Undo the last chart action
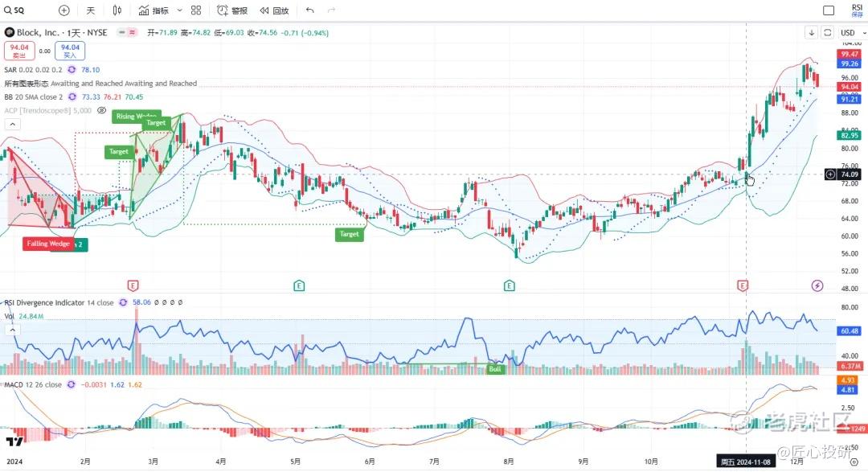 [x=310, y=10]
